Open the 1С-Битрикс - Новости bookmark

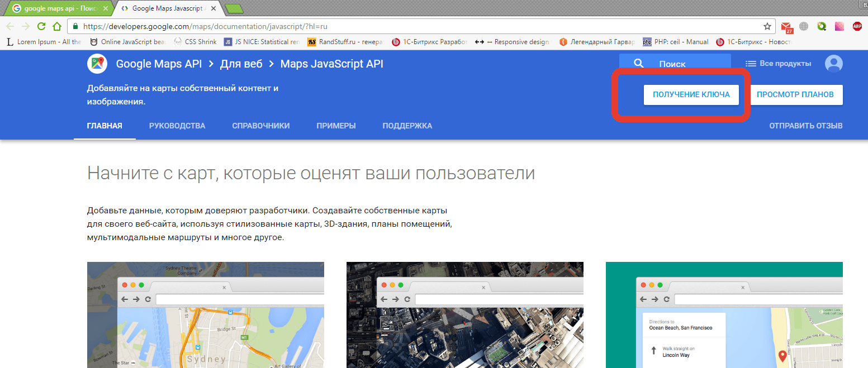(753, 42)
